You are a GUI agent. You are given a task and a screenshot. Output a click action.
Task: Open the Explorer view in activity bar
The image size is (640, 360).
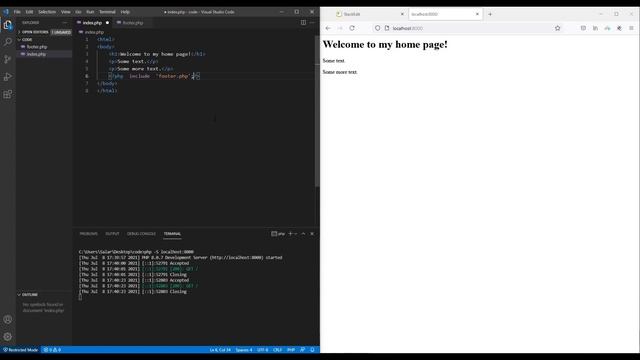coord(8,25)
